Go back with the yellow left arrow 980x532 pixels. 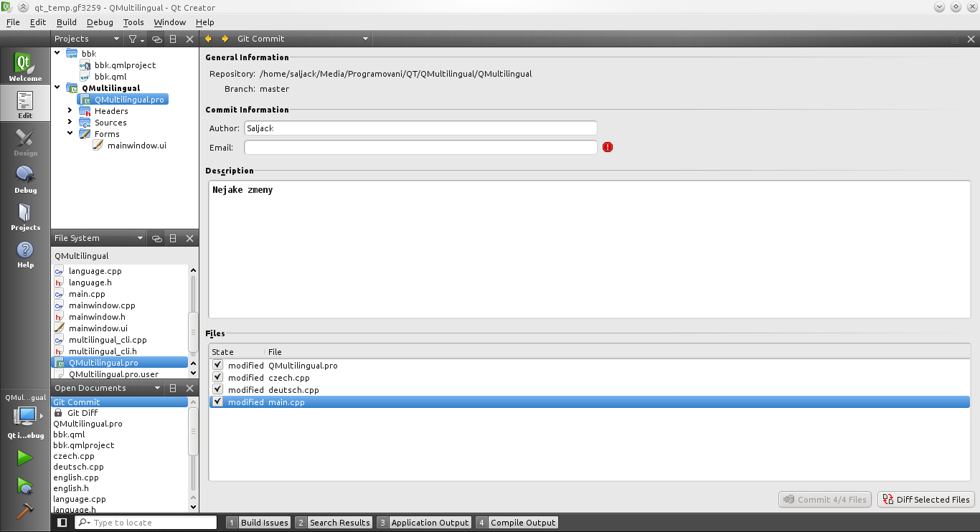209,39
